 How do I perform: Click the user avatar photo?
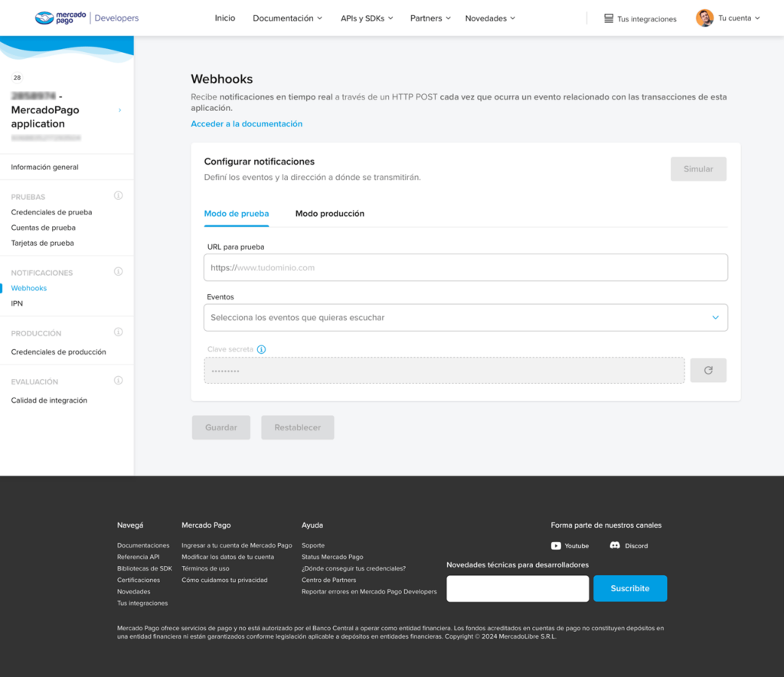(x=704, y=18)
